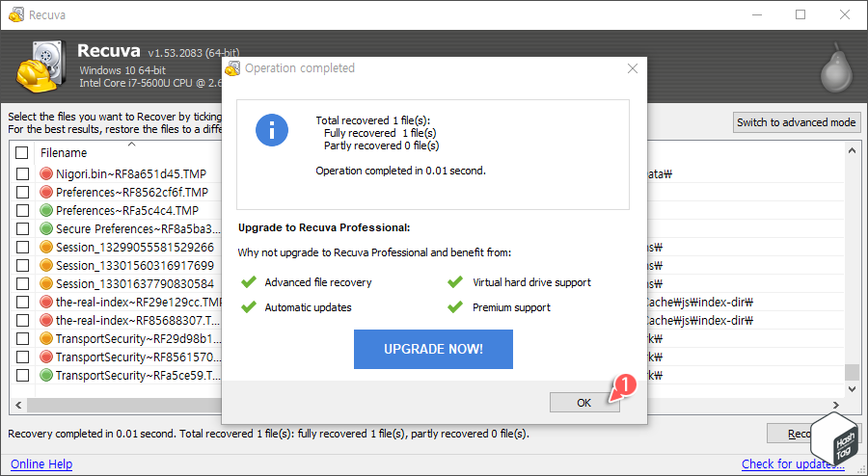
Task: Click Switch to advanced mode button
Action: tap(796, 122)
